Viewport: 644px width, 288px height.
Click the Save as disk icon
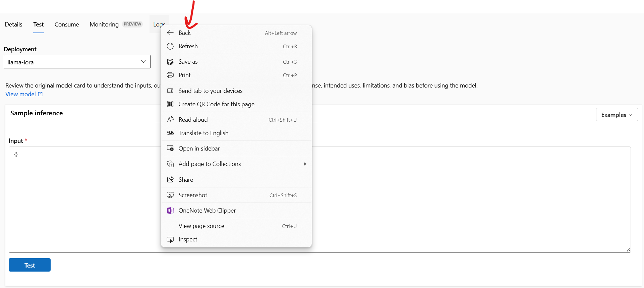170,62
